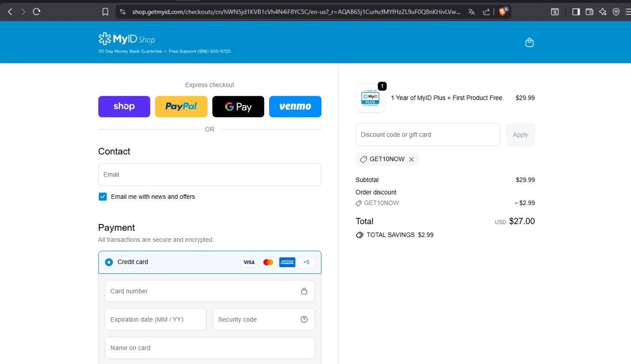631x364 pixels.
Task: Open the Brave Wallet icon
Action: point(589,12)
